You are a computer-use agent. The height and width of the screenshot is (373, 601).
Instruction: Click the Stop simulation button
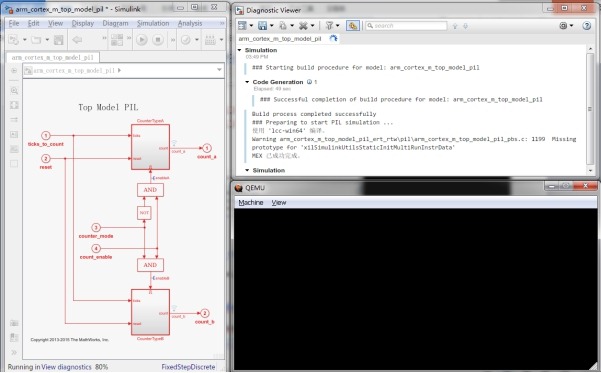158,39
